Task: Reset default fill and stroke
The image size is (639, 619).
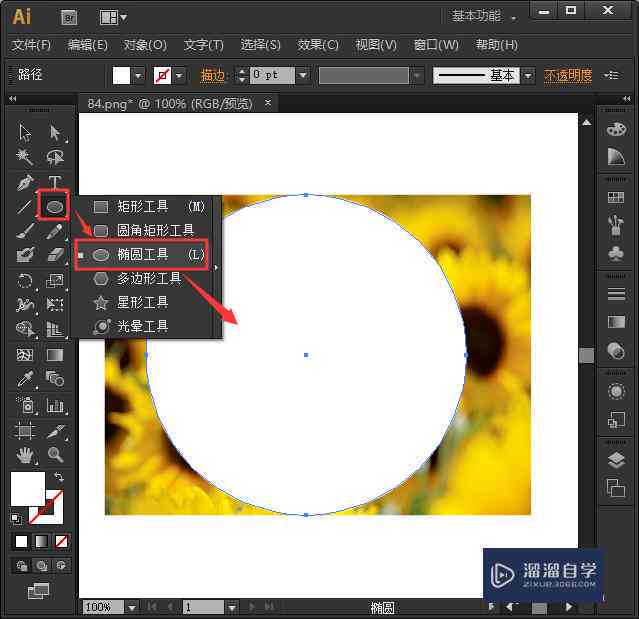Action: pos(16,519)
